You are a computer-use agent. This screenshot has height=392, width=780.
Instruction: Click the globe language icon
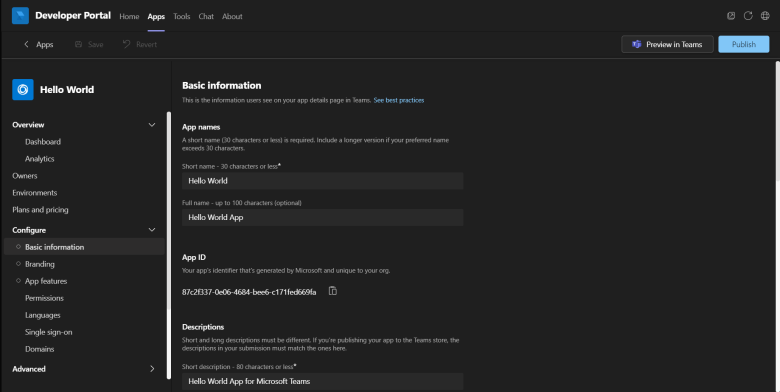[765, 16]
